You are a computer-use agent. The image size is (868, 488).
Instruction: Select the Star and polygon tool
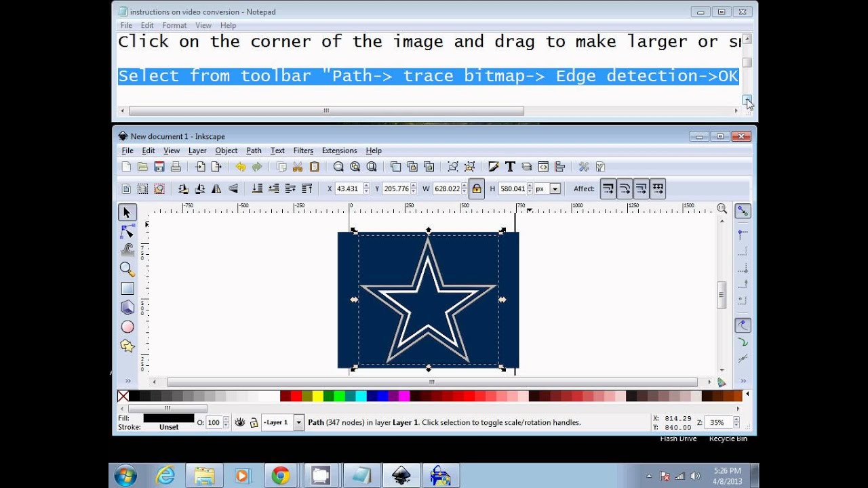[x=127, y=346]
